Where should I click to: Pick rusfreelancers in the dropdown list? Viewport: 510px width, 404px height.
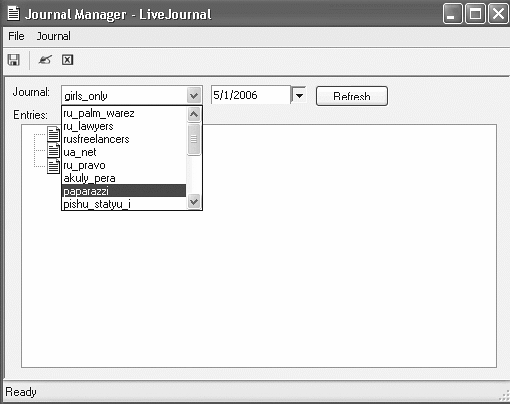click(124, 139)
